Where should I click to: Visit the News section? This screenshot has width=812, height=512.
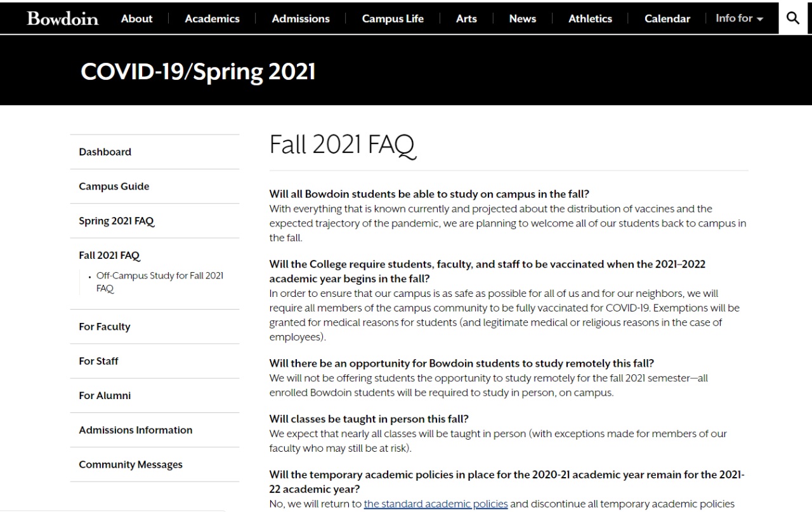522,18
